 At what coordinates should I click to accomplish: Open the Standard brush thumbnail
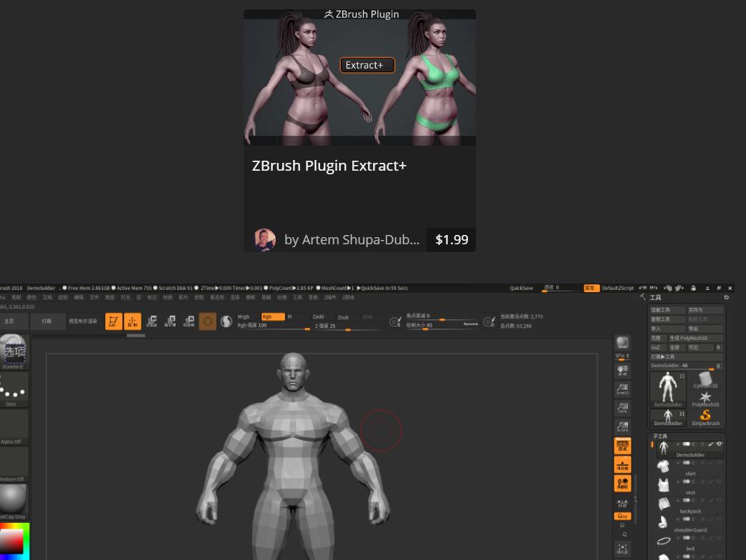point(14,351)
